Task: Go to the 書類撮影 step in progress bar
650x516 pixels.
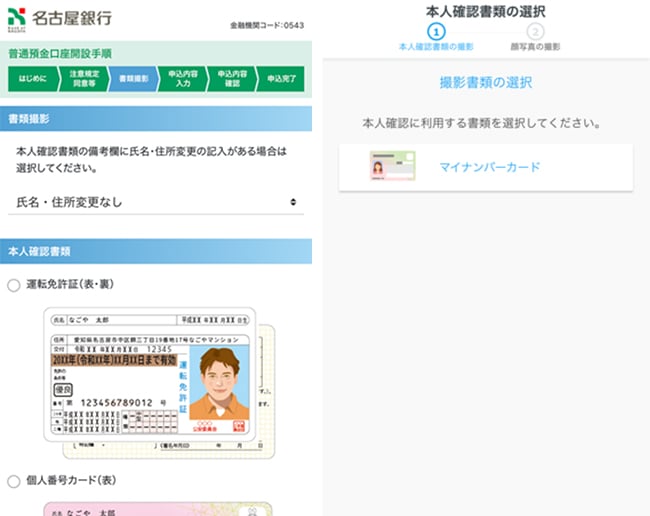Action: tap(132, 80)
